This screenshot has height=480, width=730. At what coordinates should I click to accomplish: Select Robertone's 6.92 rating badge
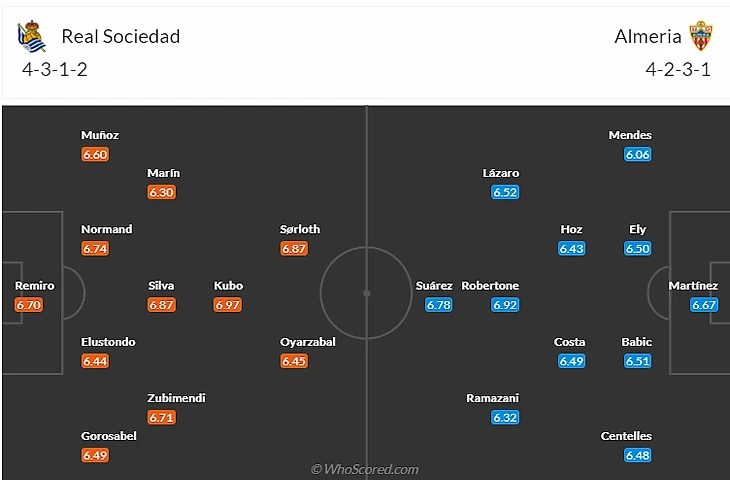pyautogui.click(x=505, y=305)
